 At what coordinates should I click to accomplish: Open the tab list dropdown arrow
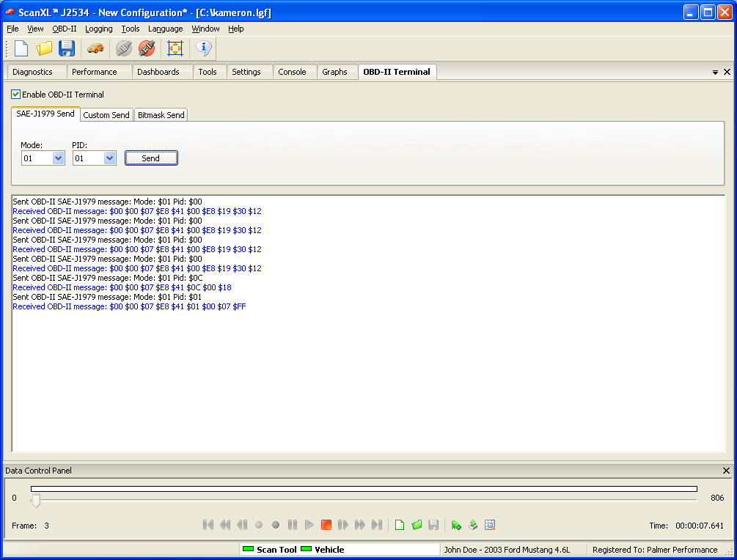(x=715, y=73)
